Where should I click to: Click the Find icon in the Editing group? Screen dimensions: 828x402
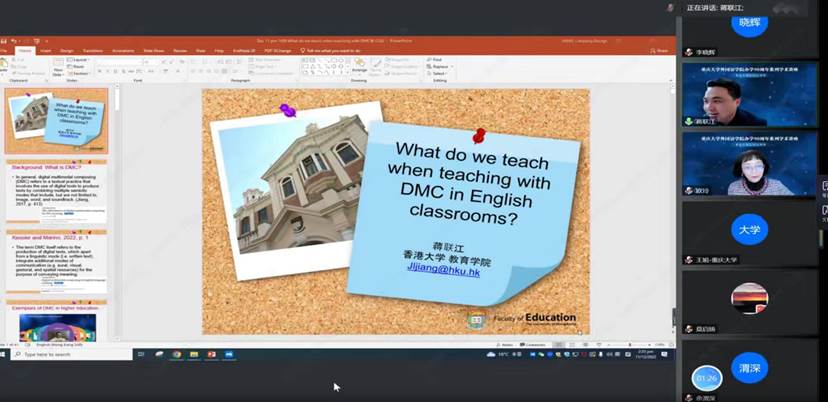point(436,59)
